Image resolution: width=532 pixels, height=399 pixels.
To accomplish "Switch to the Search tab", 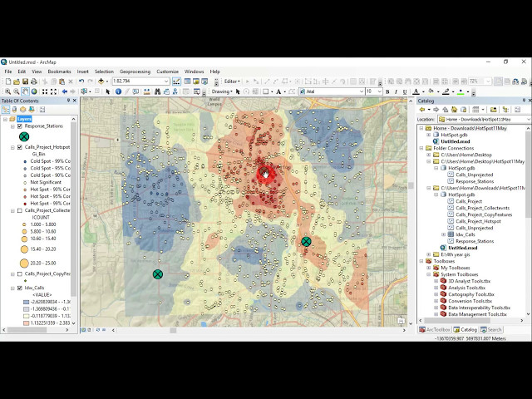I will [491, 330].
